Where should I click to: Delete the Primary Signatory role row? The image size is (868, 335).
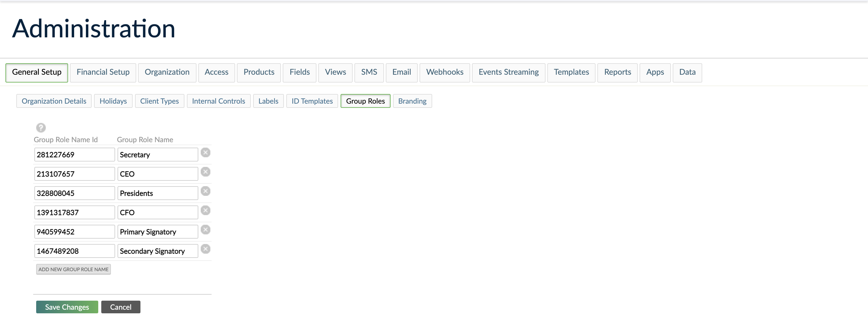205,230
